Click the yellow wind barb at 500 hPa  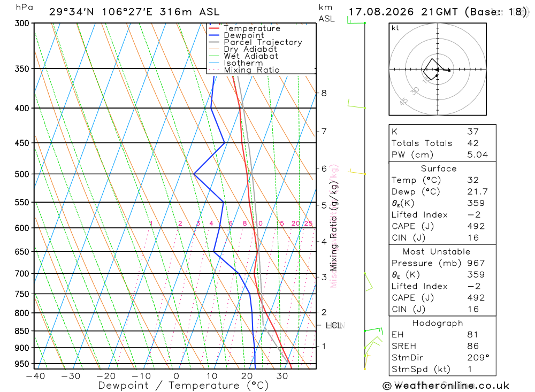click(x=356, y=172)
